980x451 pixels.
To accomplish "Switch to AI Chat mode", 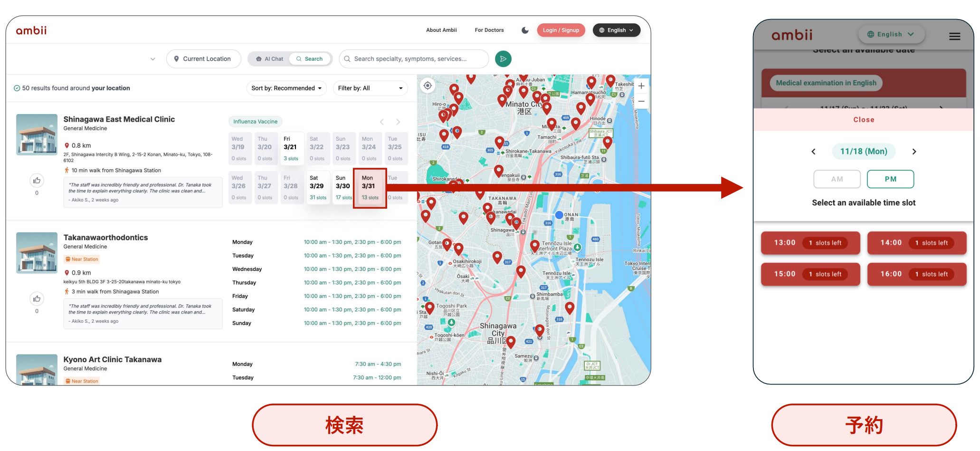I will pyautogui.click(x=269, y=59).
